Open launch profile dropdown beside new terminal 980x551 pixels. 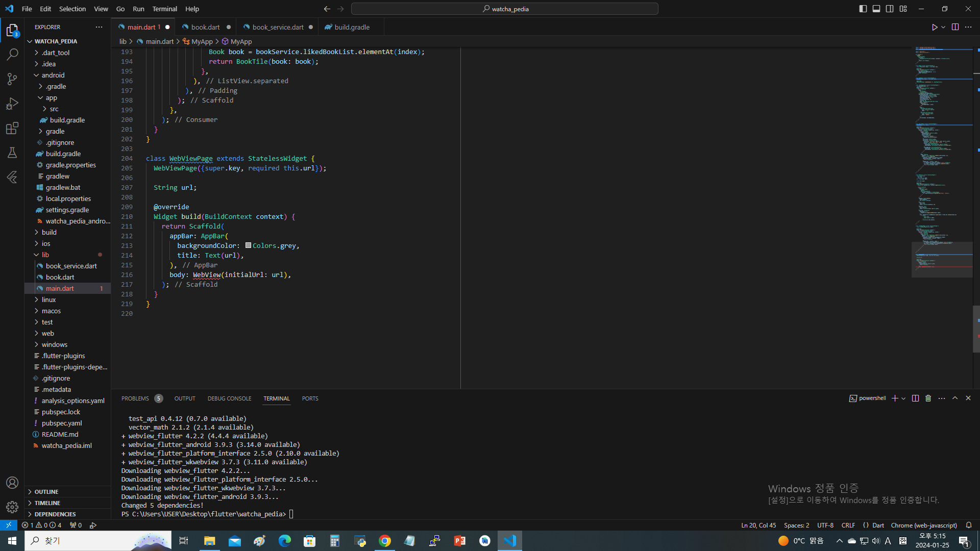click(x=903, y=398)
